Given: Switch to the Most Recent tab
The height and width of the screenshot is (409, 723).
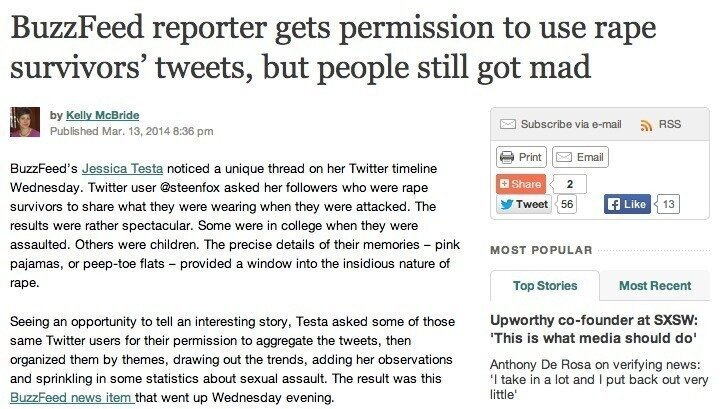Looking at the screenshot, I should pos(655,286).
